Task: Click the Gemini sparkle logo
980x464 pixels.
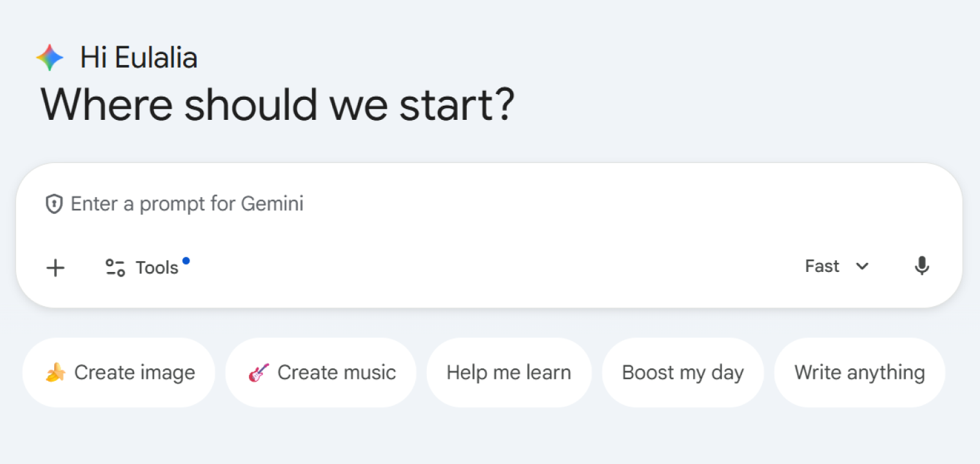Action: (49, 57)
